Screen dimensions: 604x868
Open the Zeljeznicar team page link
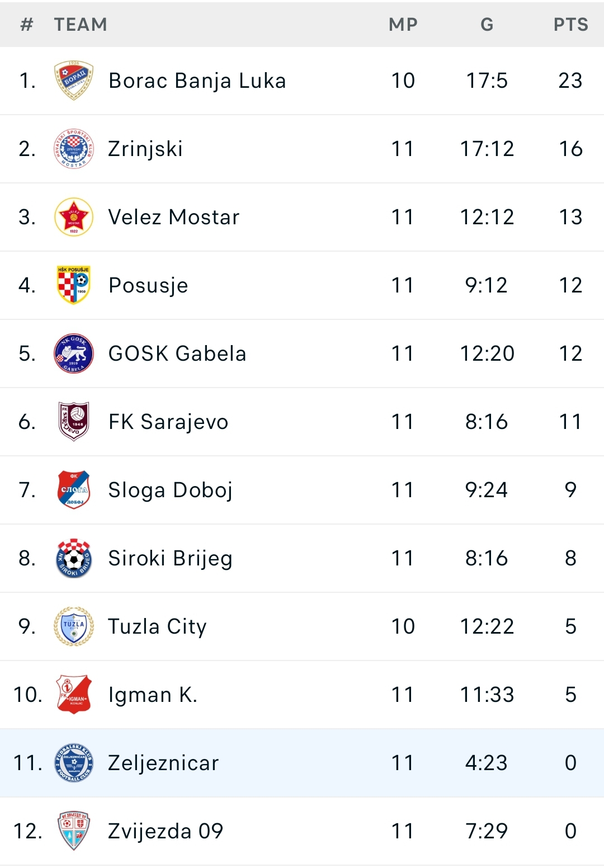[163, 763]
